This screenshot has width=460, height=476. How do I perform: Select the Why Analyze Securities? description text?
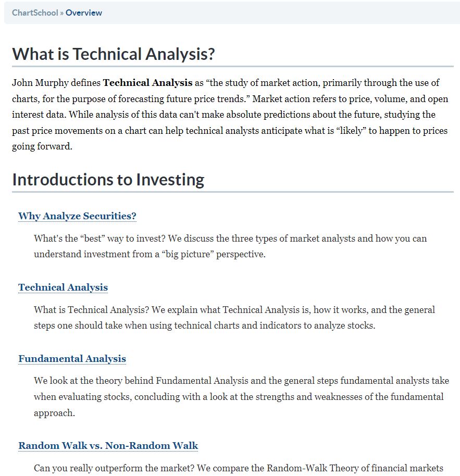click(x=229, y=247)
